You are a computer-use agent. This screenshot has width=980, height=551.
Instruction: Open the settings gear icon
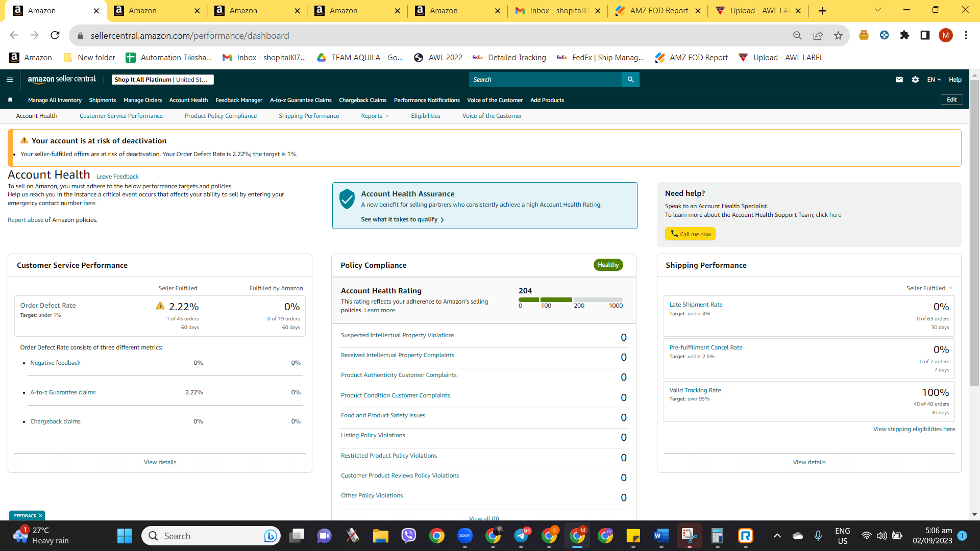pos(915,80)
